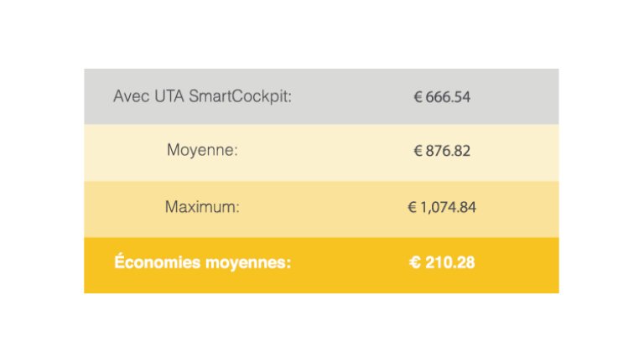Select the € 666.54 amount

pyautogui.click(x=442, y=97)
